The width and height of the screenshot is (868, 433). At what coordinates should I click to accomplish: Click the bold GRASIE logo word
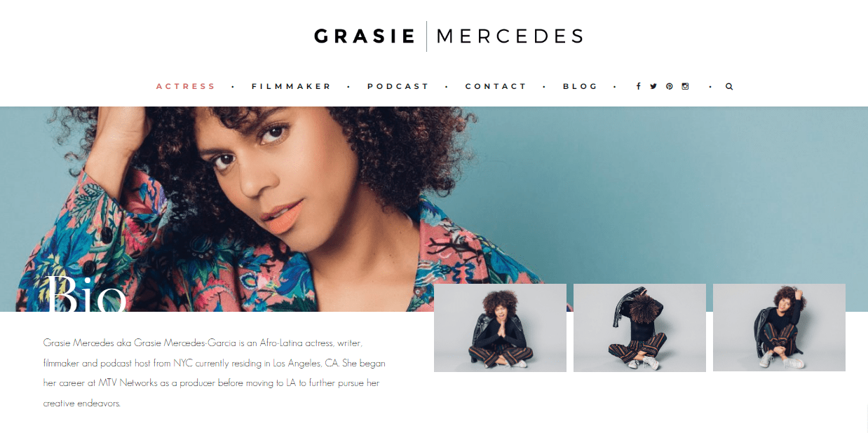pyautogui.click(x=365, y=36)
